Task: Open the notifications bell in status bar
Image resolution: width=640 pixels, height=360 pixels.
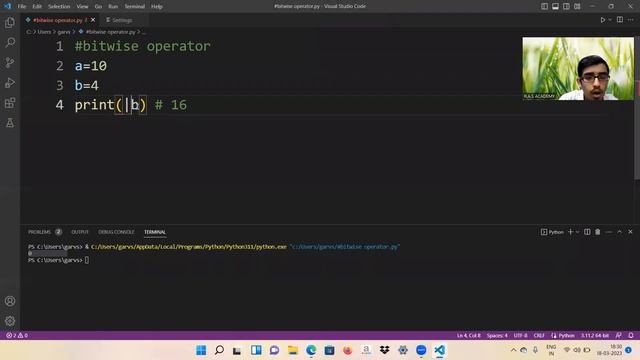Action: pyautogui.click(x=631, y=335)
